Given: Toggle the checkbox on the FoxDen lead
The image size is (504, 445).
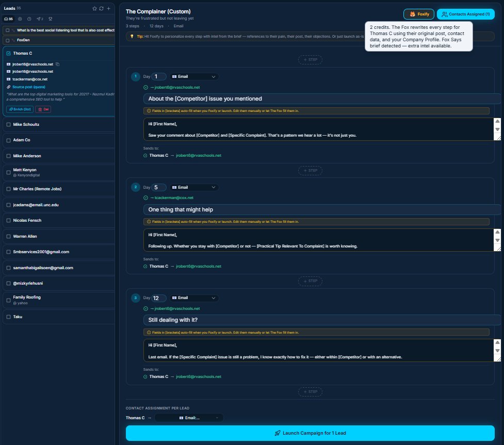Looking at the screenshot, I should (7, 40).
